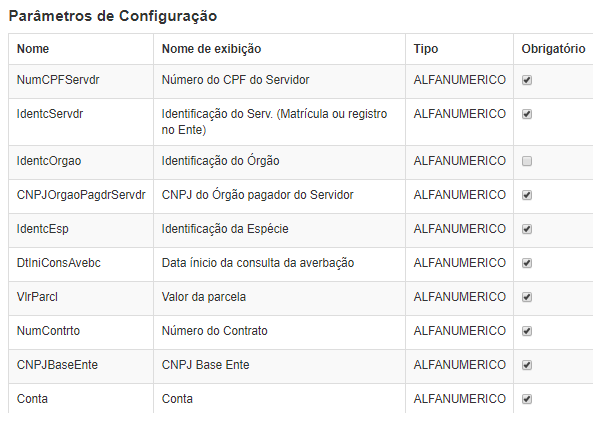Click the Nome column header

33,49
